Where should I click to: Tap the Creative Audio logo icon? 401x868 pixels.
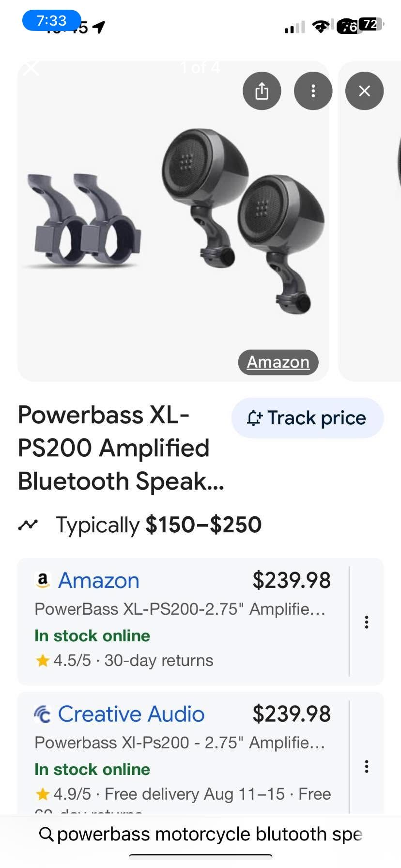43,714
